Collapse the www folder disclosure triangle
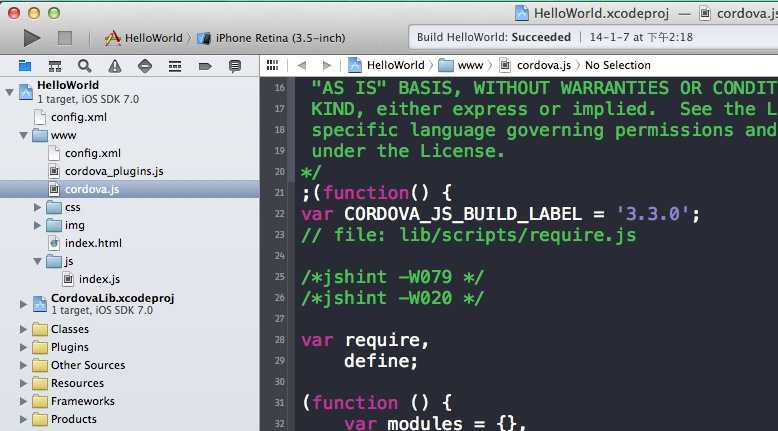 pyautogui.click(x=23, y=135)
